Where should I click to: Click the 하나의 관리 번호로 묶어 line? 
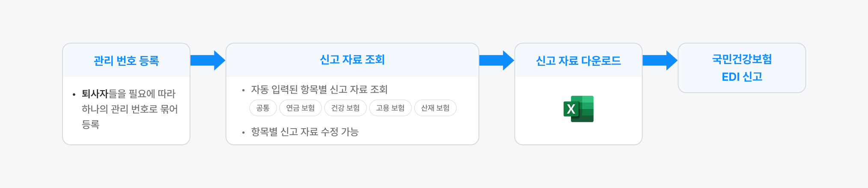(x=130, y=109)
